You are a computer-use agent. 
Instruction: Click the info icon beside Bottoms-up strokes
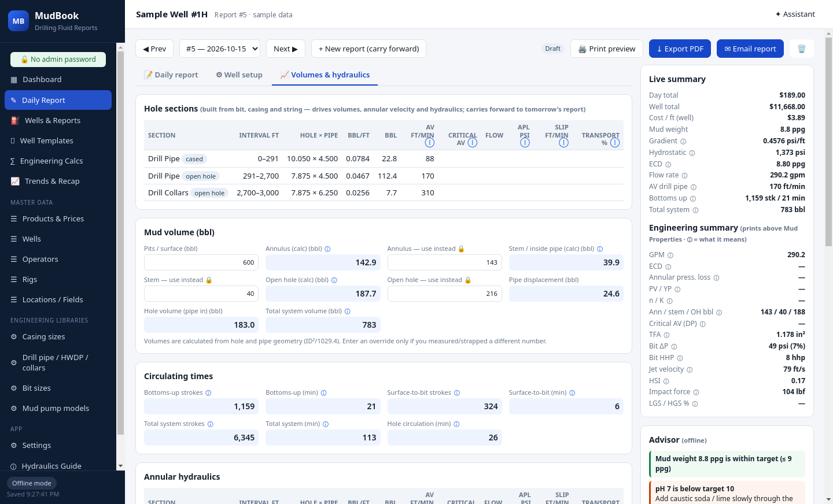[x=208, y=393]
